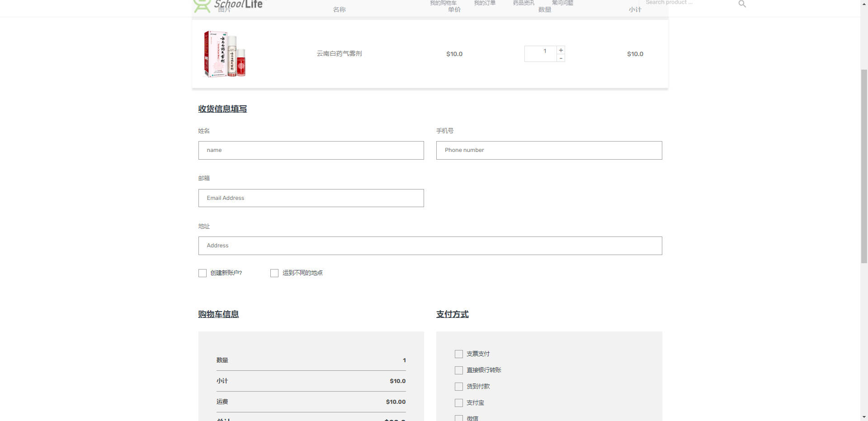Click the 小计 $10.0 value in cart summary
The height and width of the screenshot is (421, 868).
coord(397,381)
